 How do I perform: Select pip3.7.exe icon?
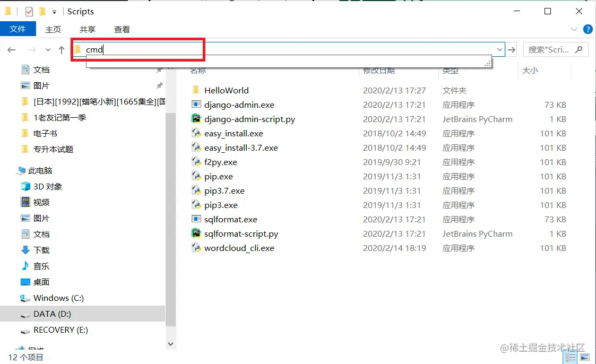coord(196,190)
